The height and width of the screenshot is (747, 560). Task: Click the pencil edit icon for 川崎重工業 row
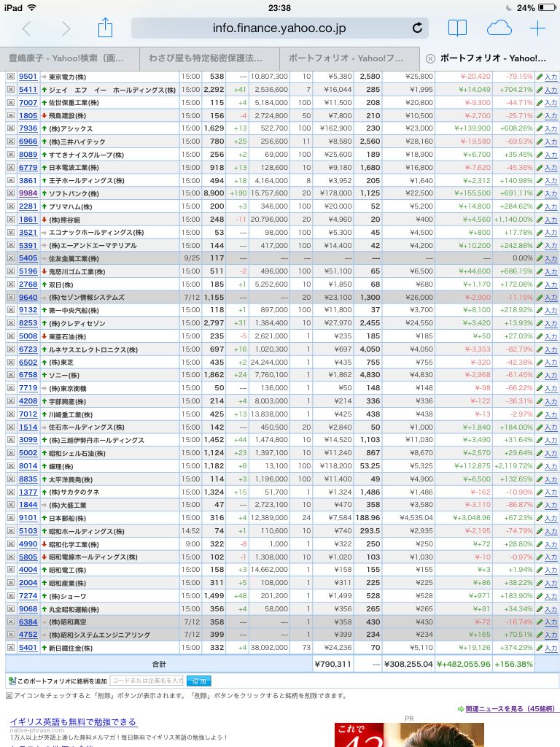[x=540, y=414]
